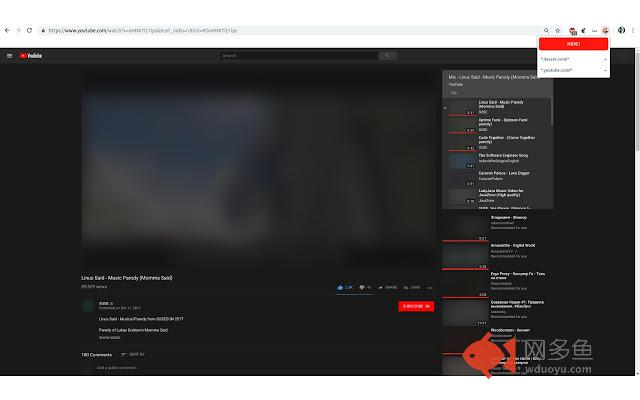Open the Chrome profile avatar
This screenshot has height=400, width=640.
coord(621,30)
